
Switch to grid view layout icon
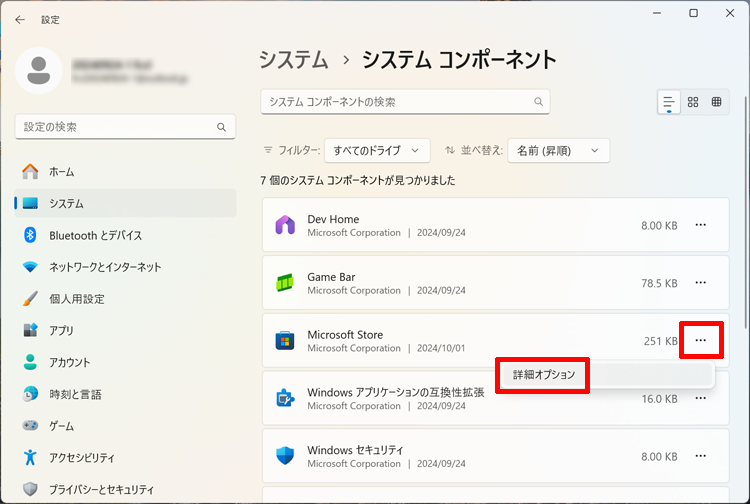[x=693, y=102]
